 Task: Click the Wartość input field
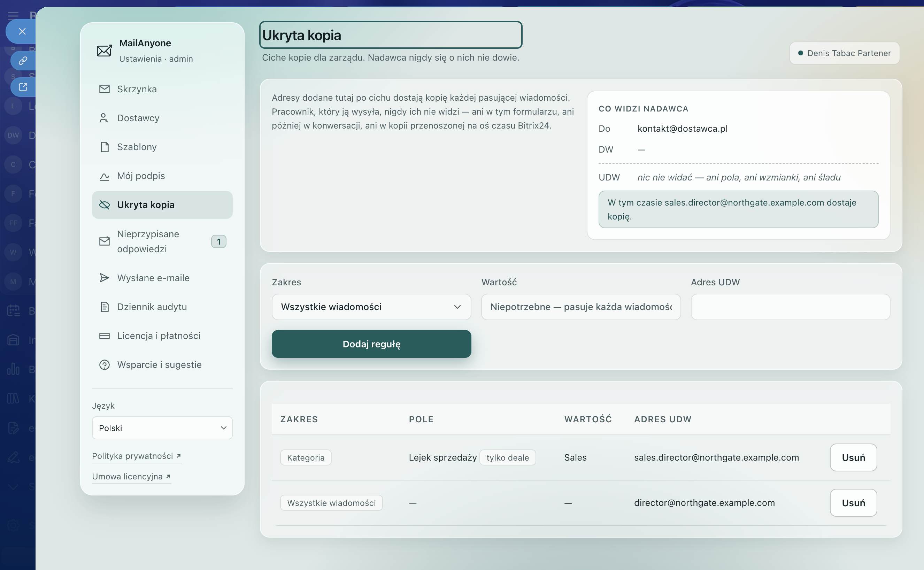pyautogui.click(x=581, y=307)
